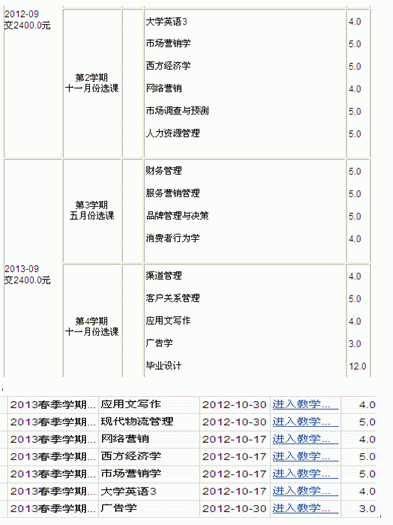Select 人力资源管理 course in upper table
Image resolution: width=393 pixels, height=525 pixels.
pos(173,133)
